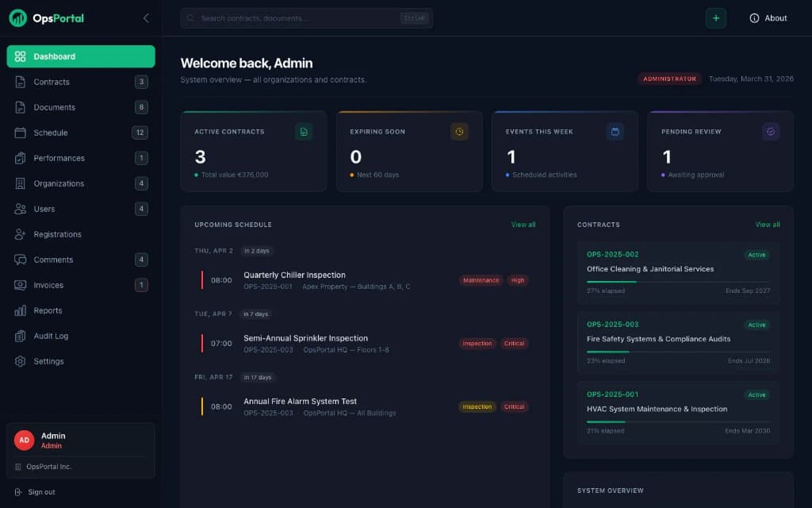Click the Settings gear icon in sidebar

pyautogui.click(x=20, y=361)
